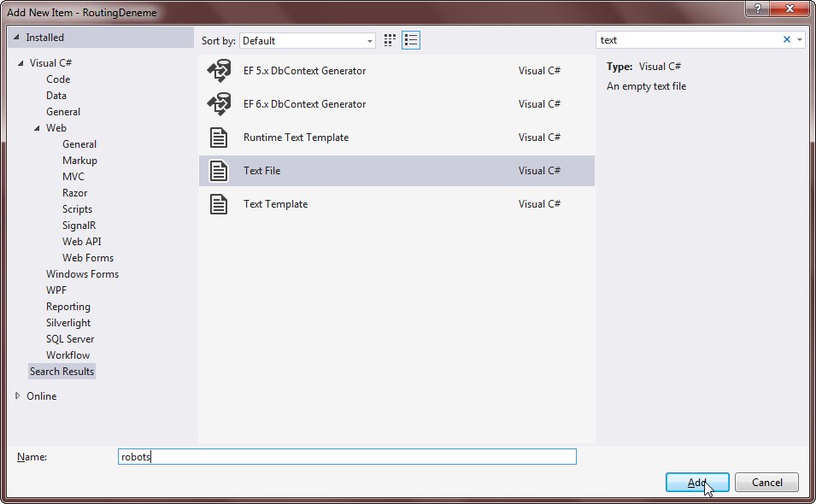This screenshot has width=816, height=504.
Task: Switch to medium icons view
Action: point(390,40)
